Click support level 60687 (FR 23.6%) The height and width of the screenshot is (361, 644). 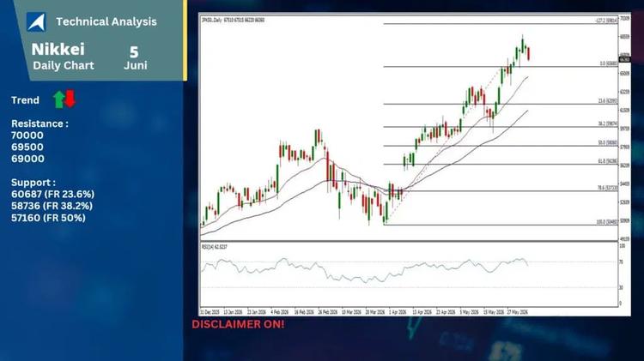pos(52,194)
